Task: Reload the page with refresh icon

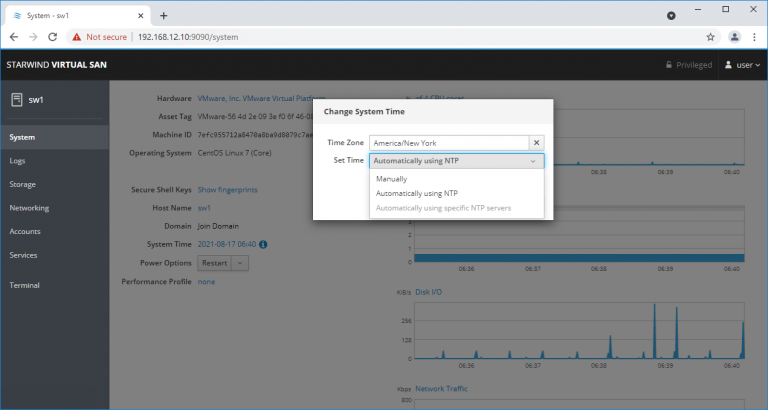Action: coord(52,37)
